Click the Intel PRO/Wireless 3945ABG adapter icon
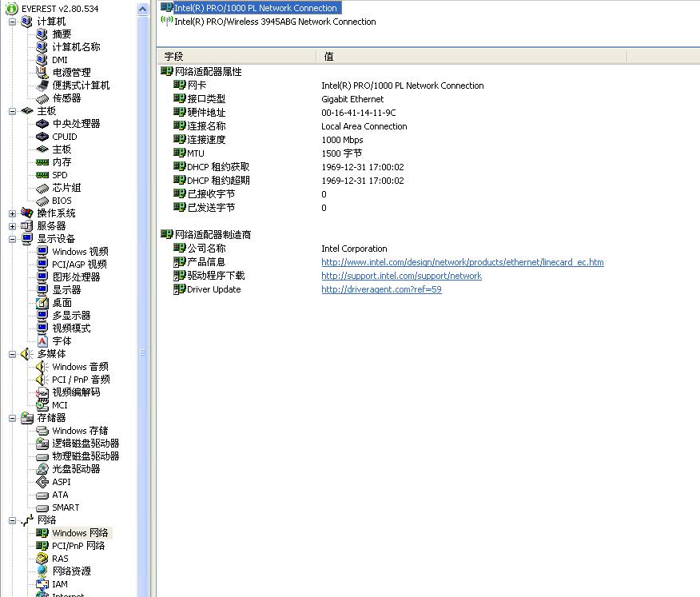700x597 pixels. [166, 22]
